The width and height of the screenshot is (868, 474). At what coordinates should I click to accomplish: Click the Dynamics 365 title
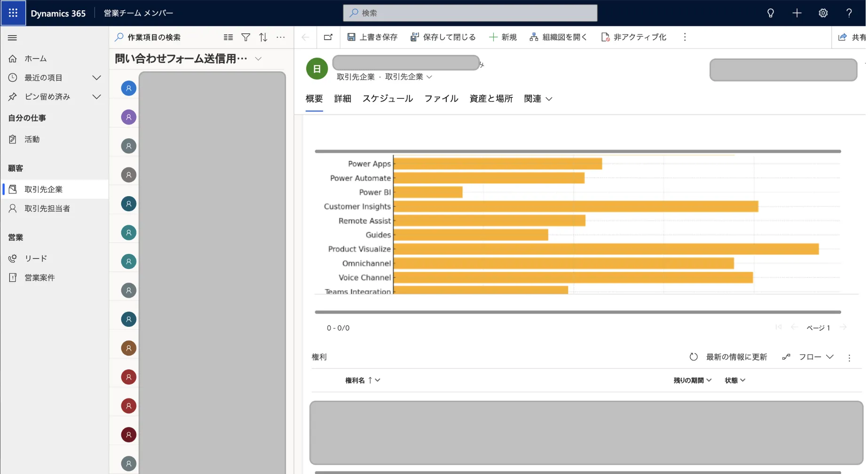58,13
